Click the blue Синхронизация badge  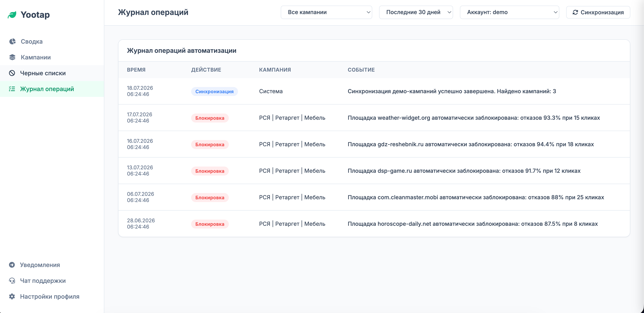(214, 92)
